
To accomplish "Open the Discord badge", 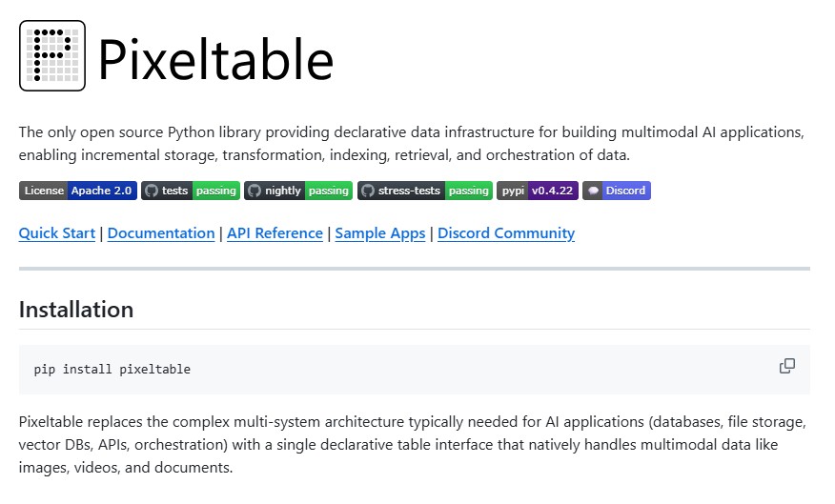I will 617,191.
